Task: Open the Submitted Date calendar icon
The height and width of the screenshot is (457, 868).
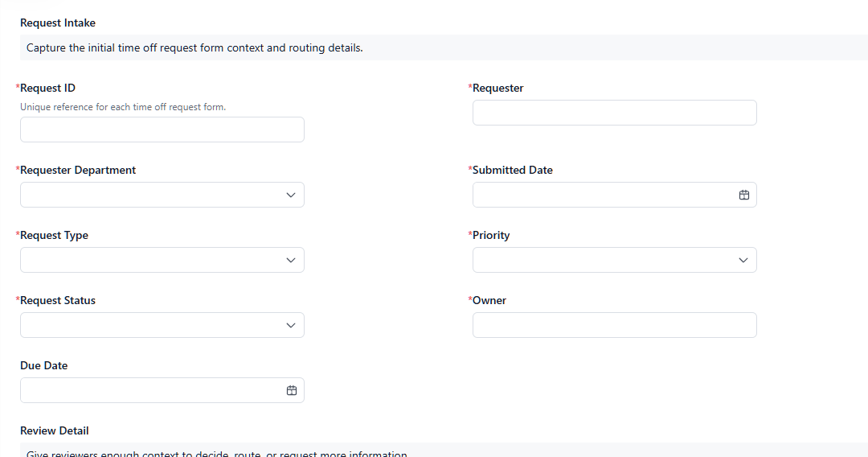Action: tap(744, 195)
